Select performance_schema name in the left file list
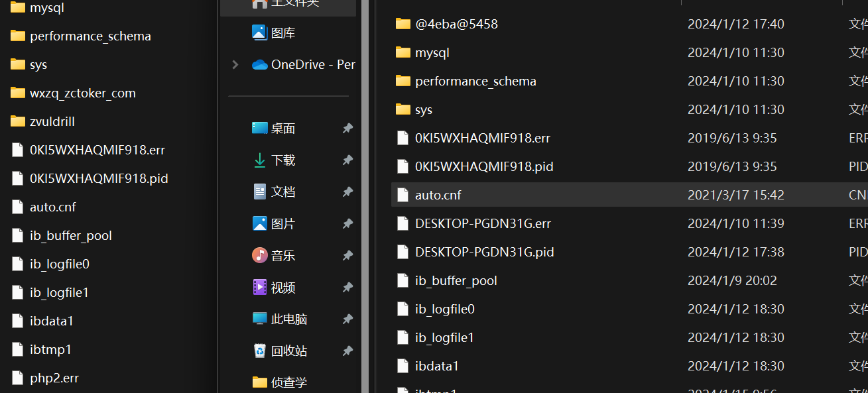Image resolution: width=868 pixels, height=393 pixels. tap(90, 36)
